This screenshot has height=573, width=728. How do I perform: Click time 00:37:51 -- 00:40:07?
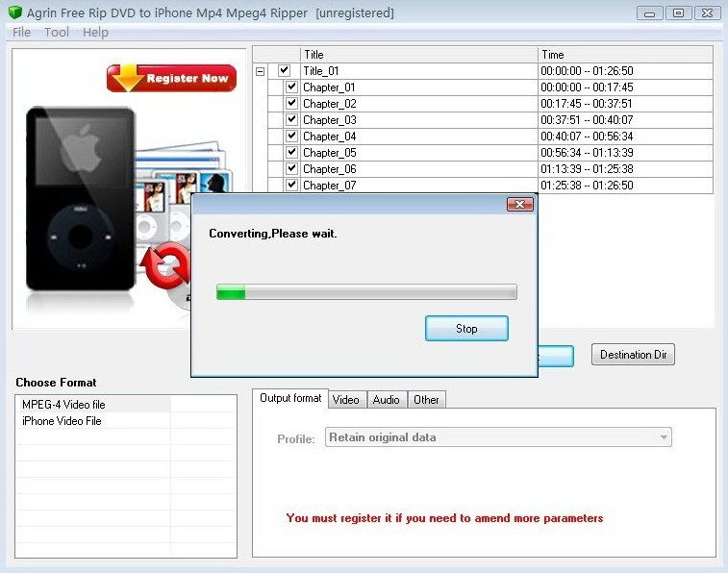587,120
